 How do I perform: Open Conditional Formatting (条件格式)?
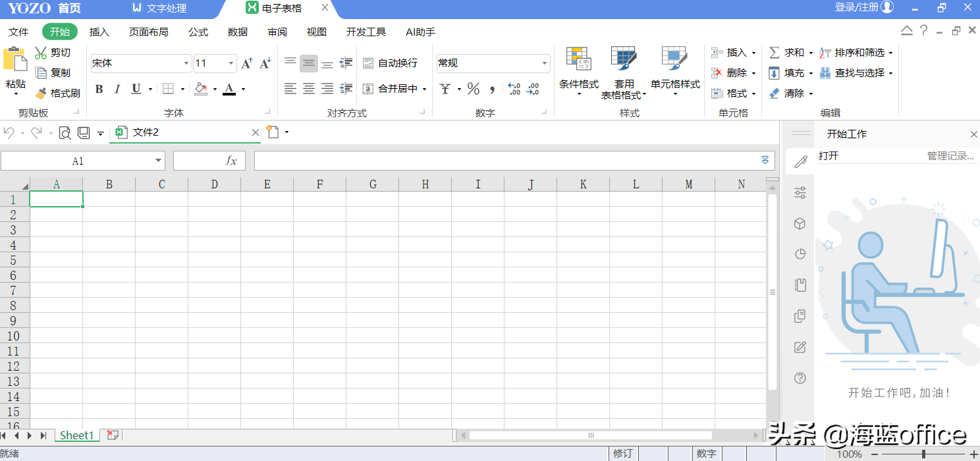click(578, 71)
